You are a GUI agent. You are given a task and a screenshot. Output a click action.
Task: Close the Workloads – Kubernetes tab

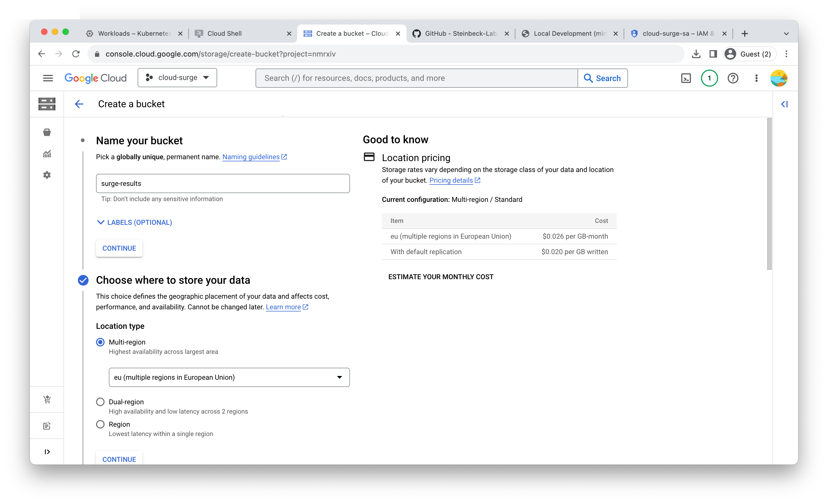[x=180, y=34]
